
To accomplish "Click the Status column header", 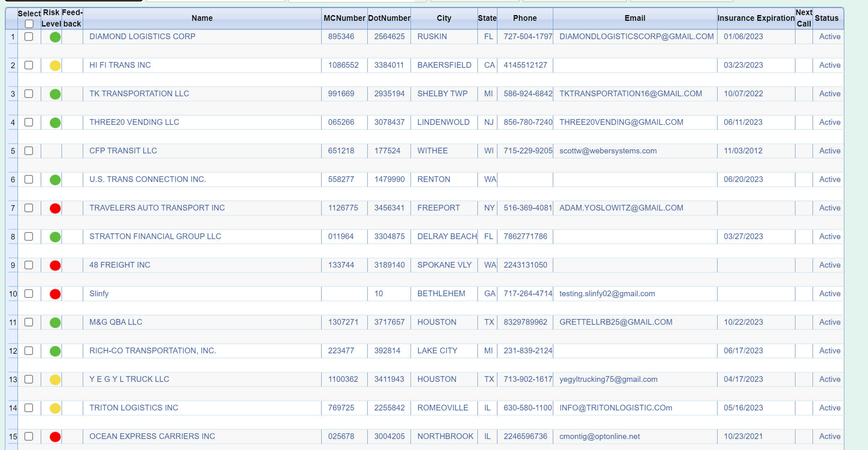I will click(826, 18).
